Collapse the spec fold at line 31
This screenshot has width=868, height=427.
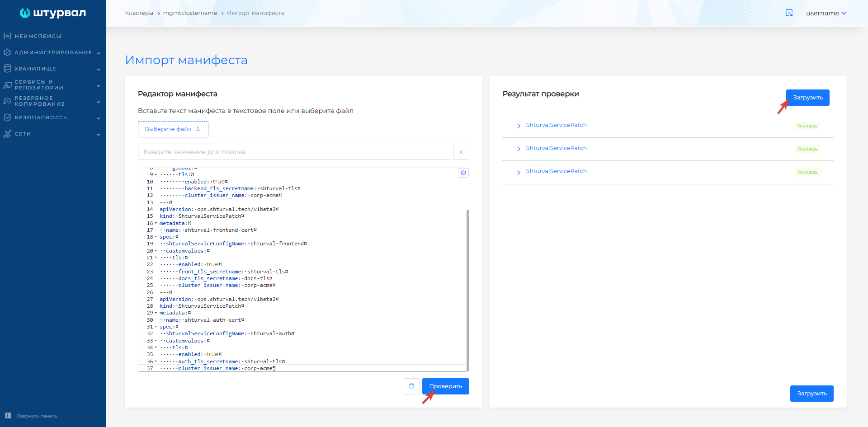[x=156, y=327]
